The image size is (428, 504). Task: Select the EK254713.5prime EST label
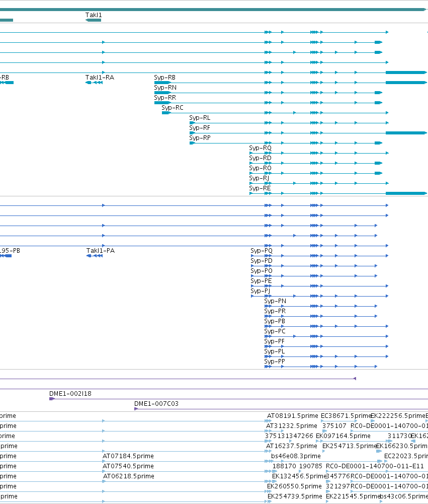(350, 446)
